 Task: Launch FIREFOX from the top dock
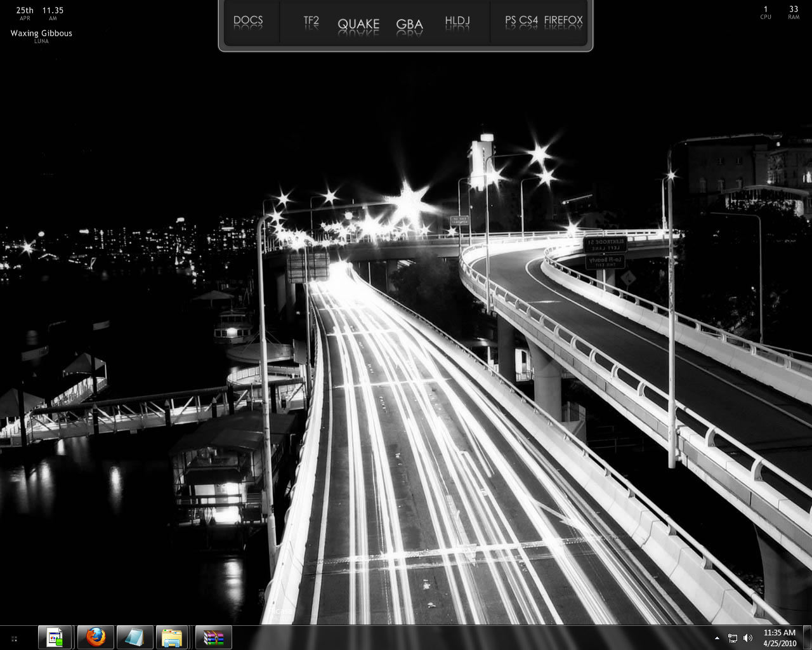[563, 20]
